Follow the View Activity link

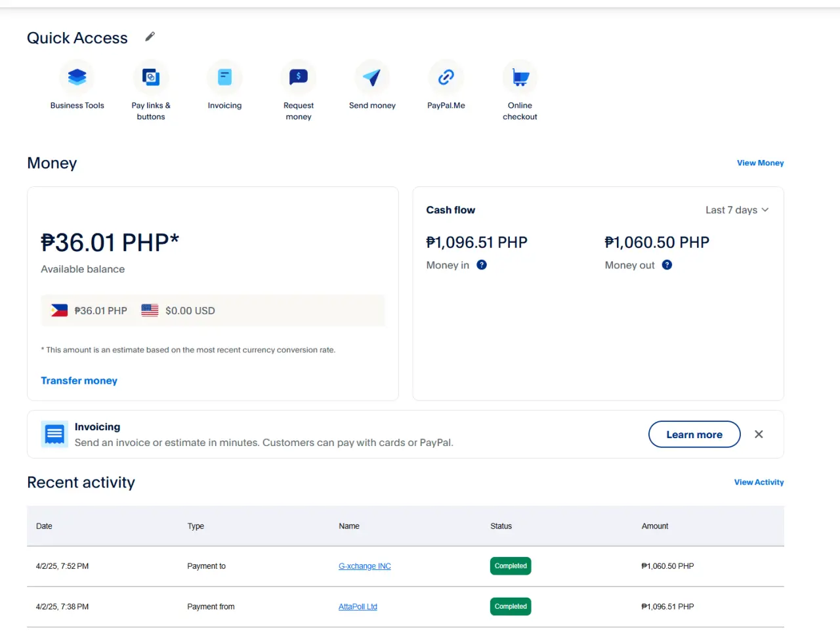pyautogui.click(x=759, y=482)
